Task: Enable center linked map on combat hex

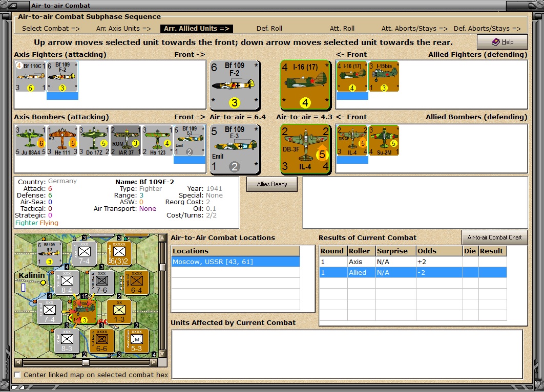Action: 17,375
